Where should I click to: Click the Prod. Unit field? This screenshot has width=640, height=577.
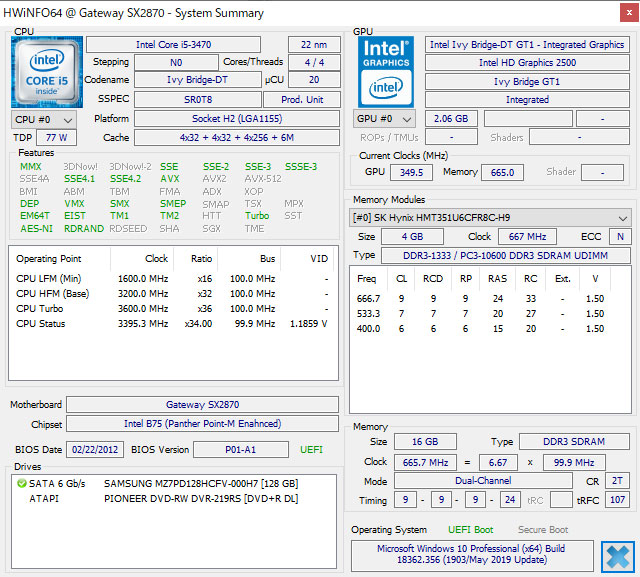[x=302, y=100]
